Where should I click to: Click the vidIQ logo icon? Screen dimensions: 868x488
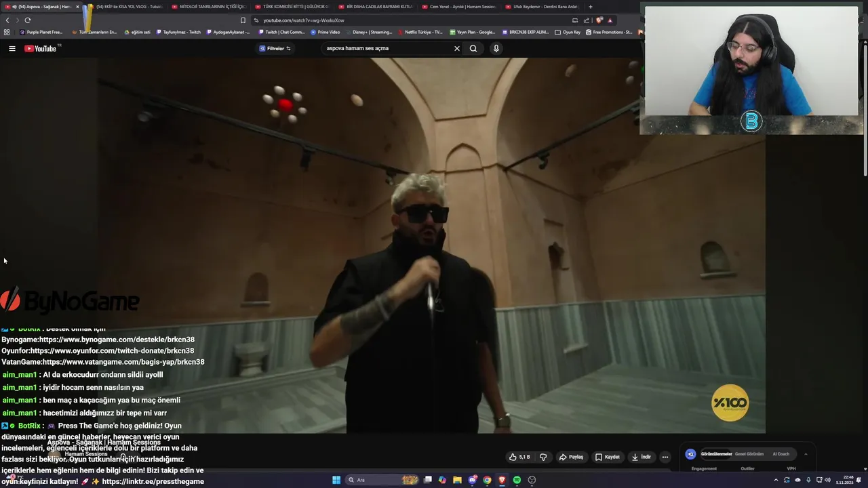(x=690, y=454)
